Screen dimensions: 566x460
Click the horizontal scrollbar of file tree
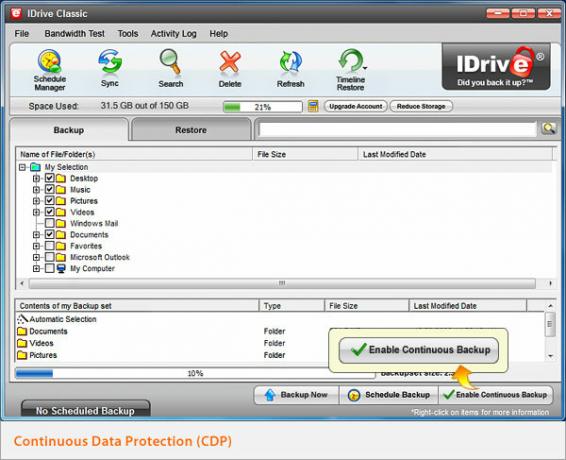point(282,283)
